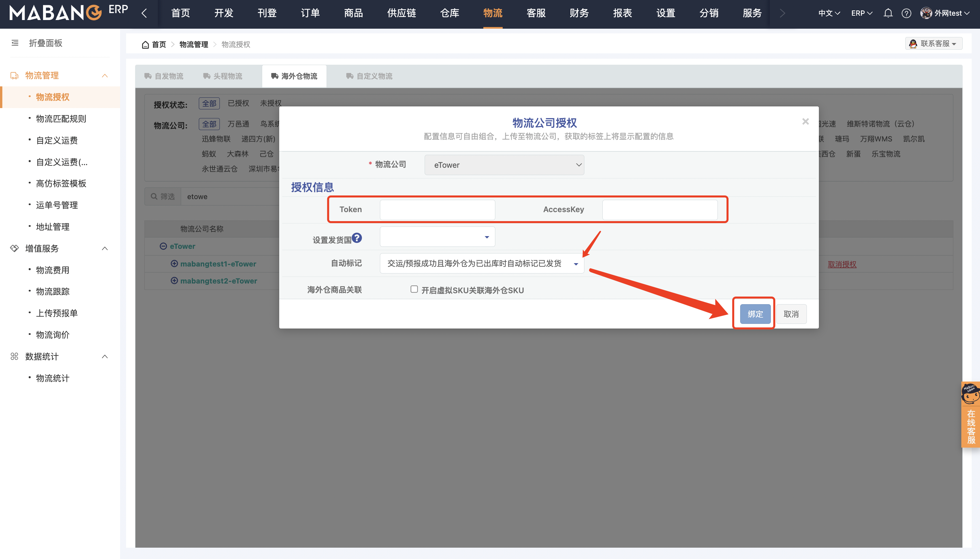Select 乐宝物流 logistics company filter
The height and width of the screenshot is (559, 980).
tap(886, 154)
